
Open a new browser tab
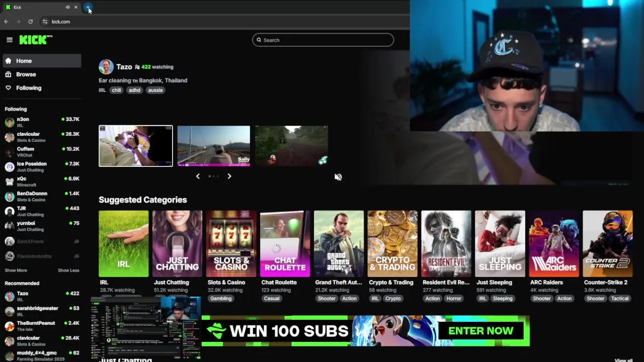(x=88, y=7)
